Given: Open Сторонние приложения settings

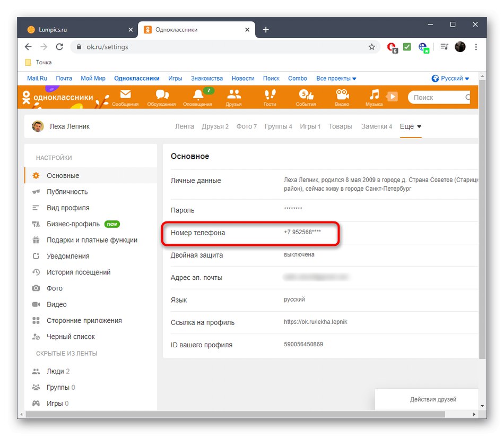Looking at the screenshot, I should [x=91, y=320].
